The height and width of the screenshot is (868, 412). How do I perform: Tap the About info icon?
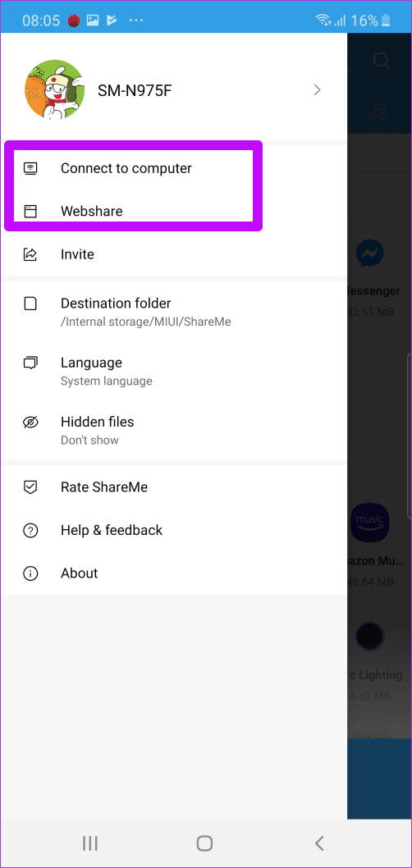[30, 573]
